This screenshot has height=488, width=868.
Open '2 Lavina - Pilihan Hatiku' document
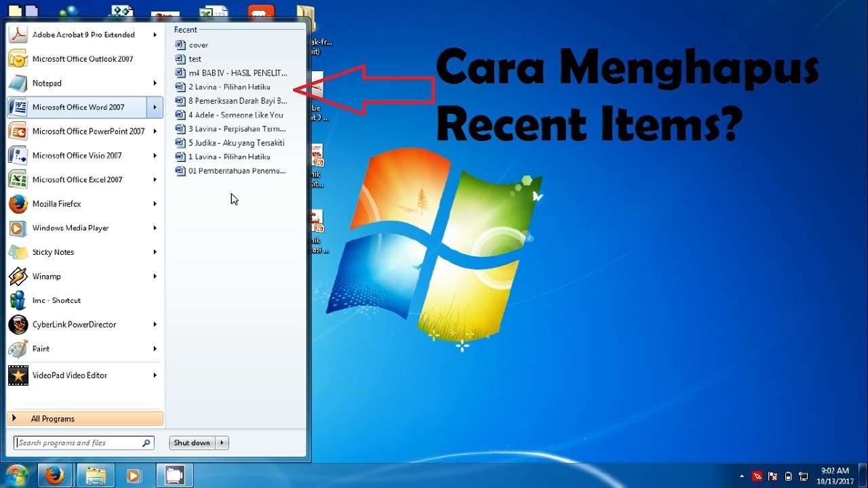223,87
